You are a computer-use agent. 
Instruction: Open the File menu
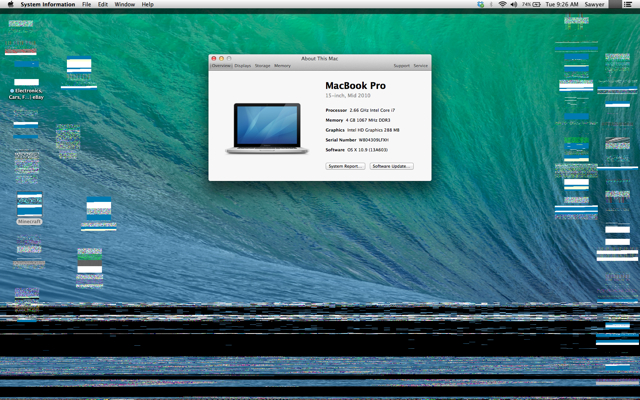(x=87, y=4)
